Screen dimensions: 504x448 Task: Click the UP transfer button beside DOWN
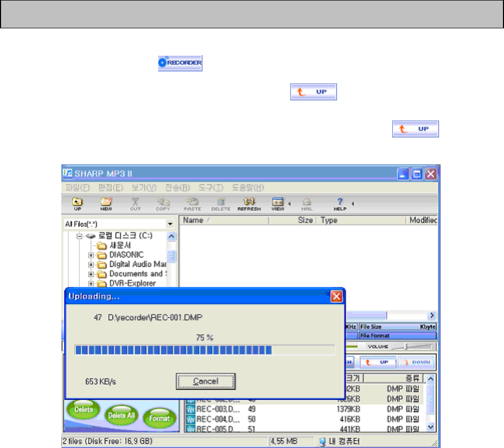point(378,362)
